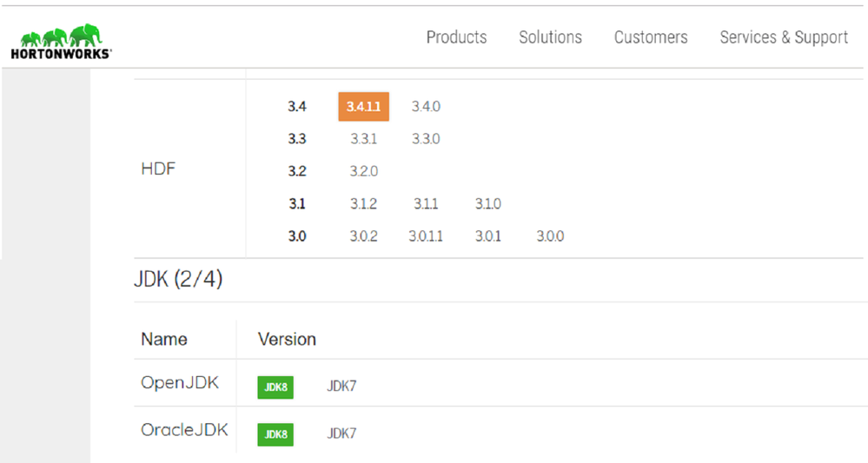This screenshot has height=463, width=868.
Task: Choose HDF version 3.3.1
Action: (364, 139)
